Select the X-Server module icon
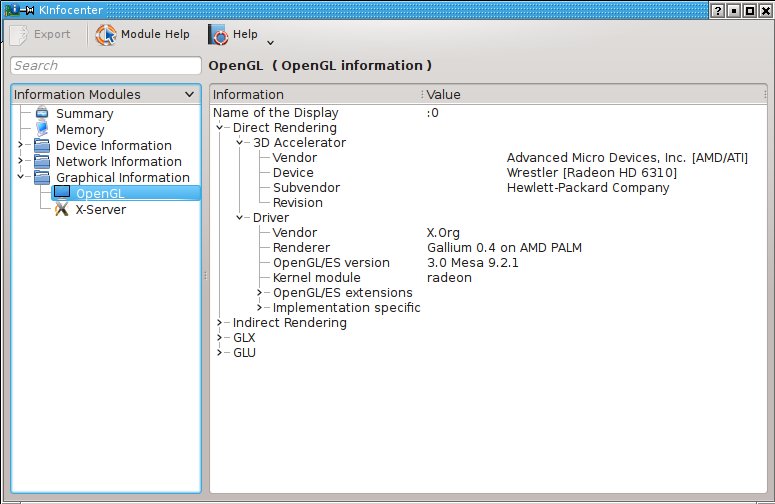The image size is (775, 504). click(62, 210)
